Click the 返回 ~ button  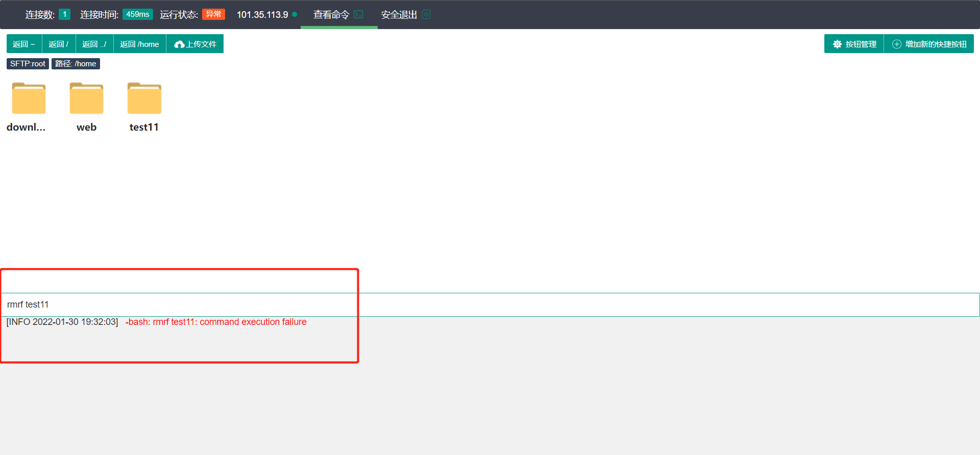click(24, 44)
